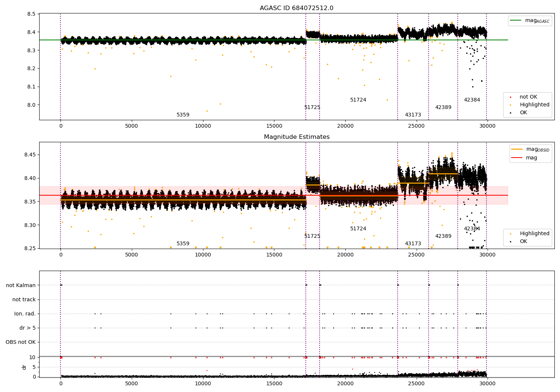The image size is (560, 392).
Task: Click the 8.0 y-axis tick in the top plot
Action: click(x=31, y=105)
